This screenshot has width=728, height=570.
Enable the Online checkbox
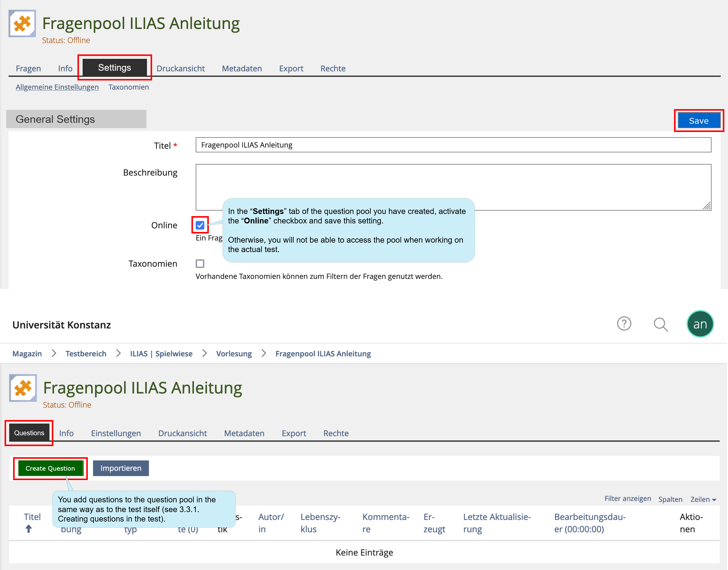pyautogui.click(x=200, y=225)
